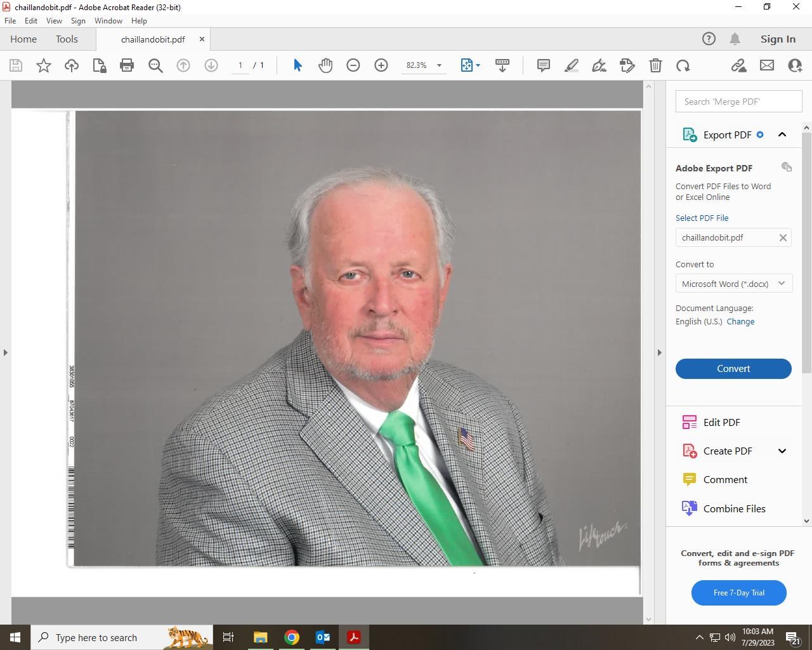Add a sticky note comment

tap(544, 65)
